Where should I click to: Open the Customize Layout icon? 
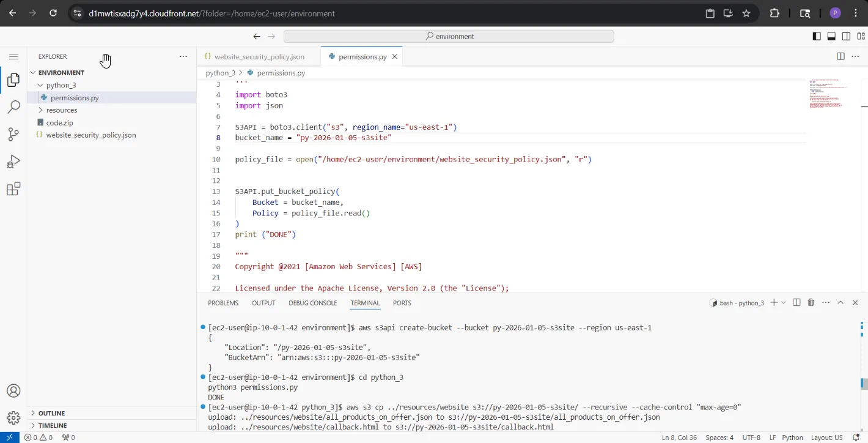(x=860, y=36)
